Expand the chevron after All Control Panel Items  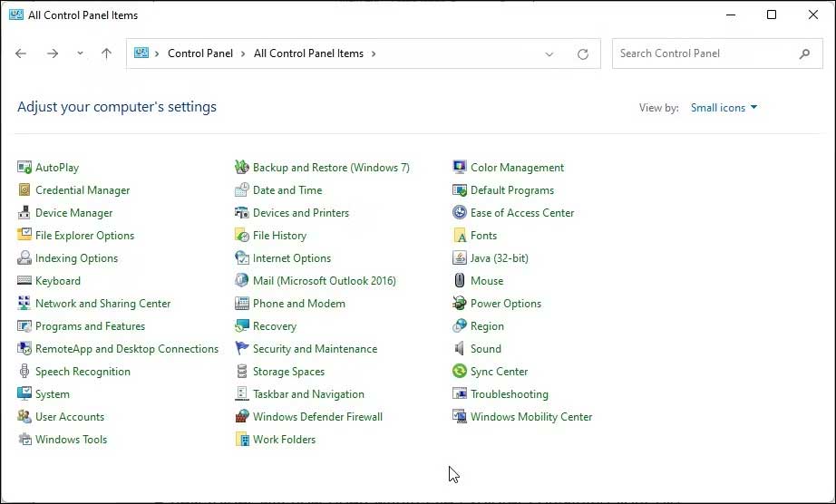click(374, 53)
